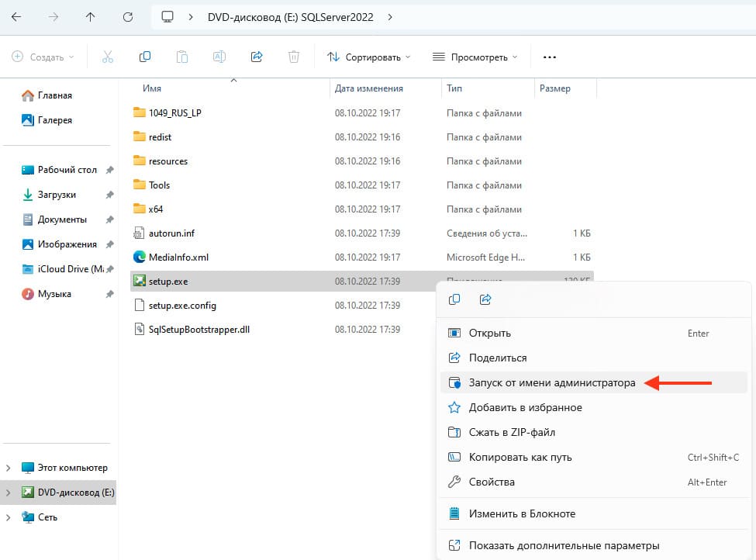
Task: Click Copy icon atop the context menu
Action: [x=454, y=299]
